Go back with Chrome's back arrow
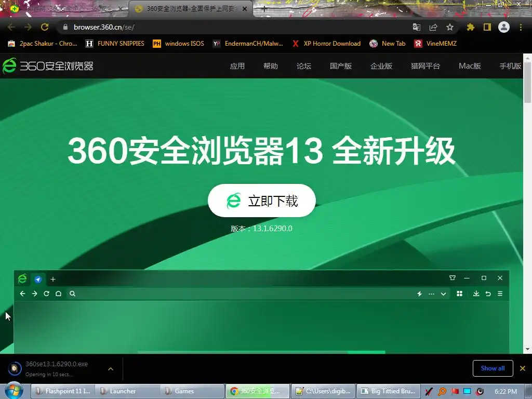Screen dimensions: 532x399 pos(11,27)
